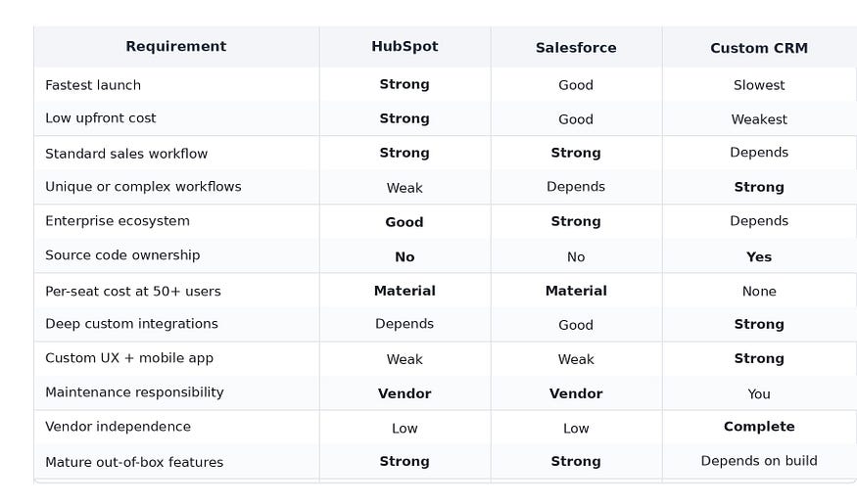Click the Fastest launch row label
Image resolution: width=857 pixels, height=504 pixels.
93,85
